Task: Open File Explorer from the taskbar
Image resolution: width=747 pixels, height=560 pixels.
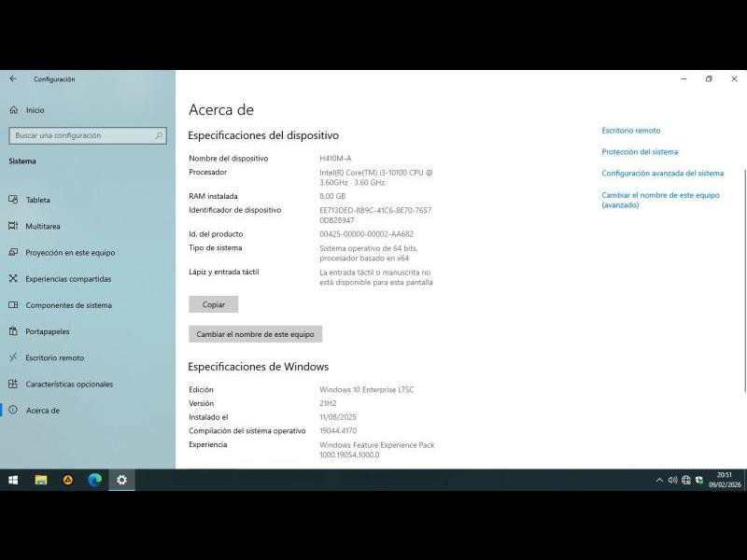Action: (x=41, y=480)
